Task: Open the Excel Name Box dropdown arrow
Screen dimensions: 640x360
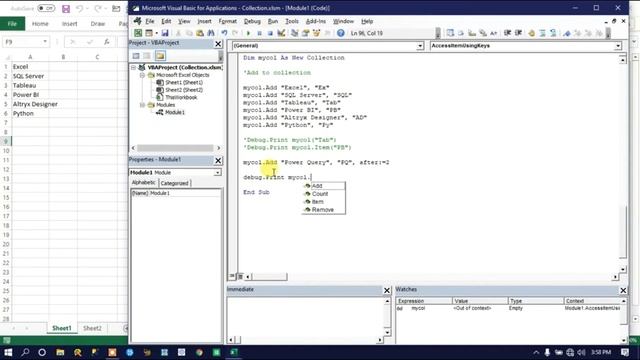Action: click(x=44, y=42)
